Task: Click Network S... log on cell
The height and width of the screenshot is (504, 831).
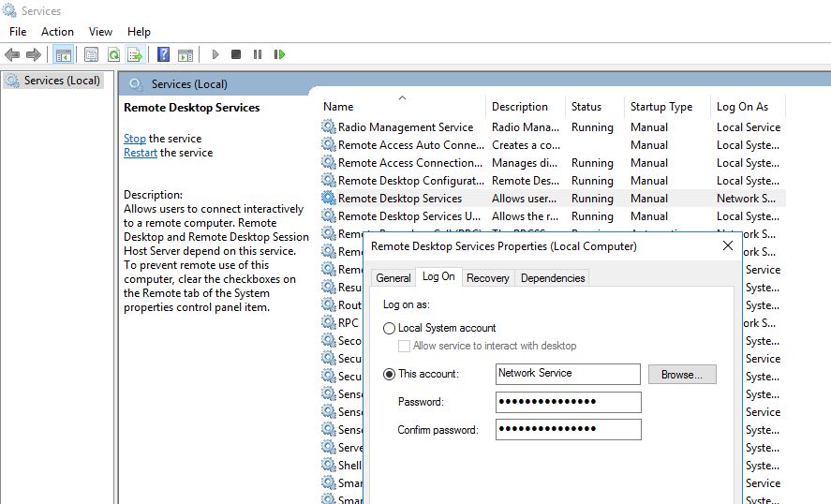Action: click(746, 199)
